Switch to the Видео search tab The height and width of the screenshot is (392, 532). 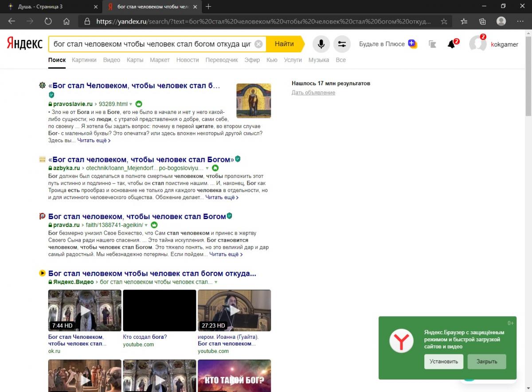(111, 60)
